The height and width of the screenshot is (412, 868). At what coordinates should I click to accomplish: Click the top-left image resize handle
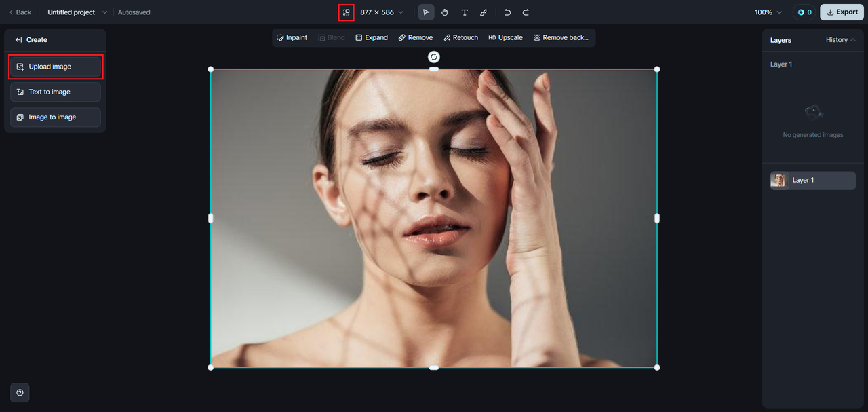coord(211,69)
